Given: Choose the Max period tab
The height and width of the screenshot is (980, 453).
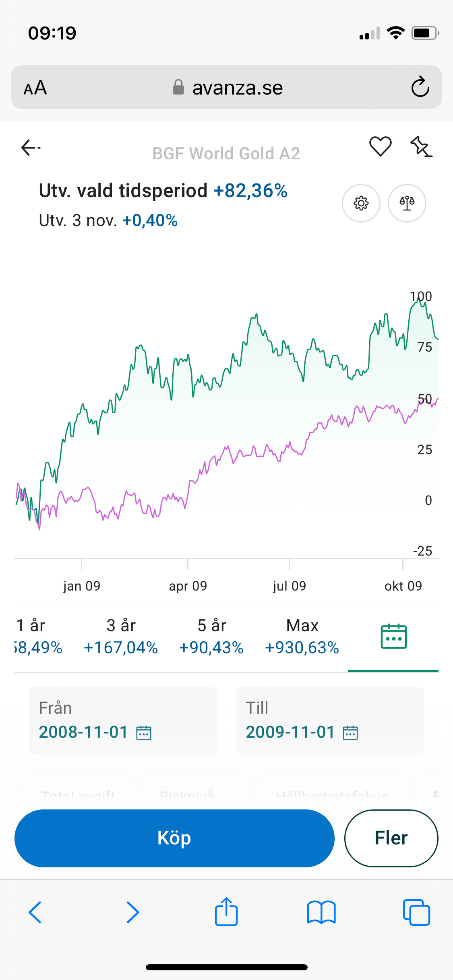Looking at the screenshot, I should (x=302, y=636).
